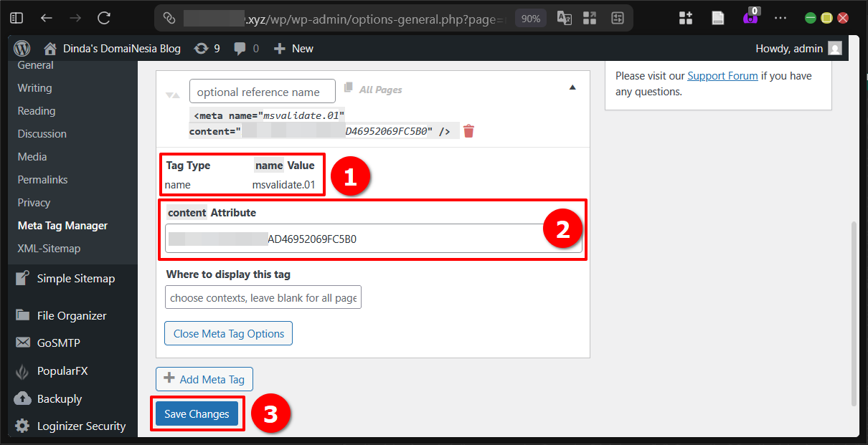
Task: Open the choose contexts dropdown
Action: point(263,297)
